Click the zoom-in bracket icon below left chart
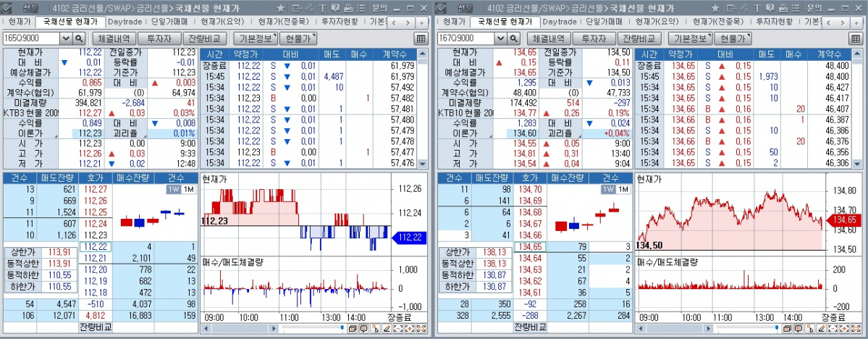The width and height of the screenshot is (868, 339). pyautogui.click(x=410, y=328)
